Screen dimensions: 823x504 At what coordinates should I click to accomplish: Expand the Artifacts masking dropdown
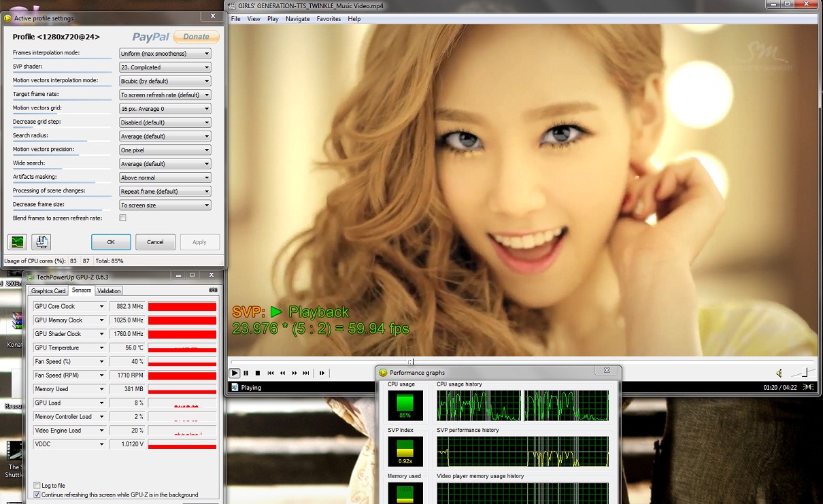click(165, 178)
